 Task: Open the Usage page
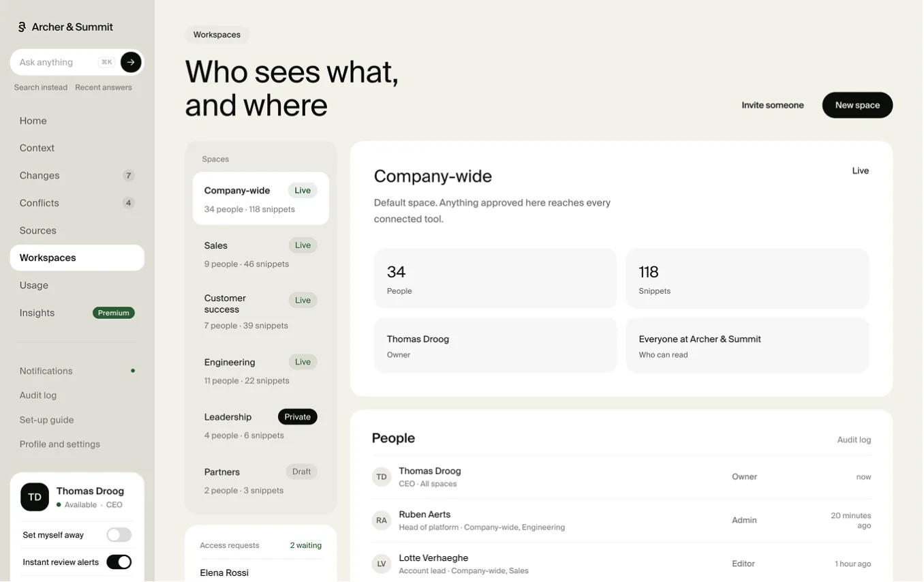(77, 285)
